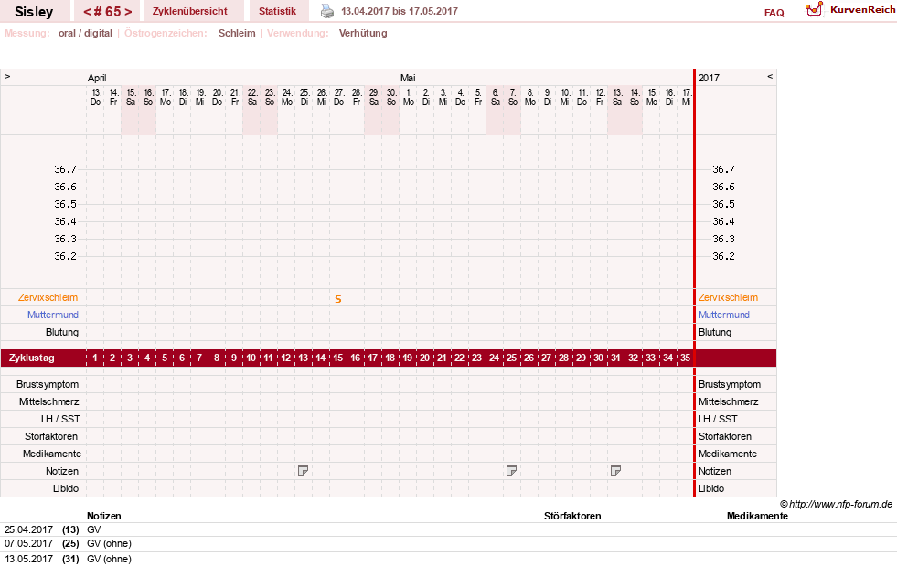Click the orange S cervical mucus marker
Screen dimensions: 897x588
coord(338,299)
